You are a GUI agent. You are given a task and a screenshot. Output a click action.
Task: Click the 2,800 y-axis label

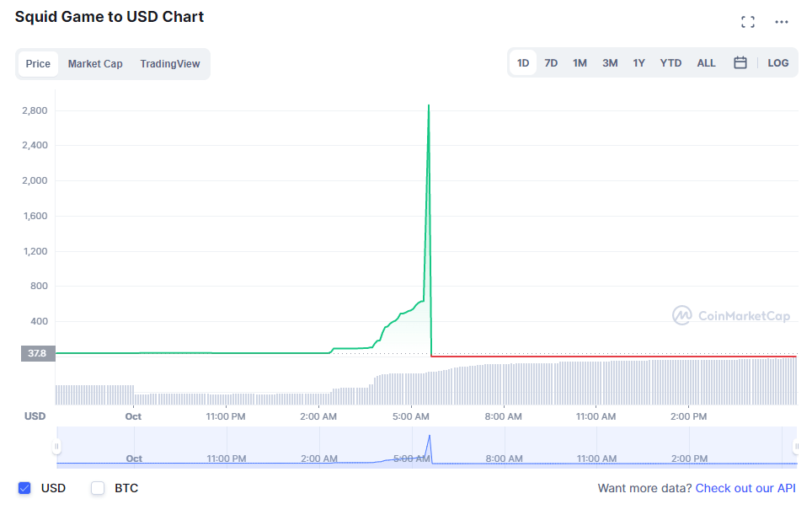tap(35, 110)
